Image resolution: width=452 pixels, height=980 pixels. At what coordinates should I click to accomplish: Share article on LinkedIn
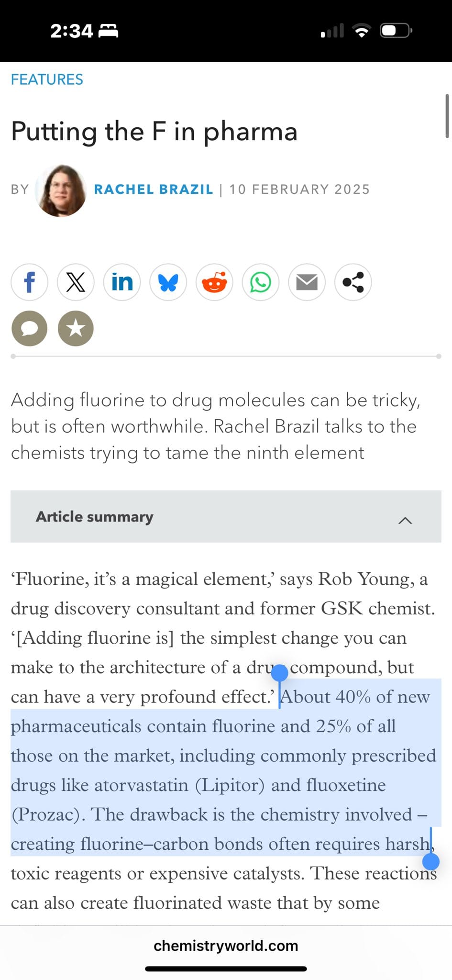(122, 282)
